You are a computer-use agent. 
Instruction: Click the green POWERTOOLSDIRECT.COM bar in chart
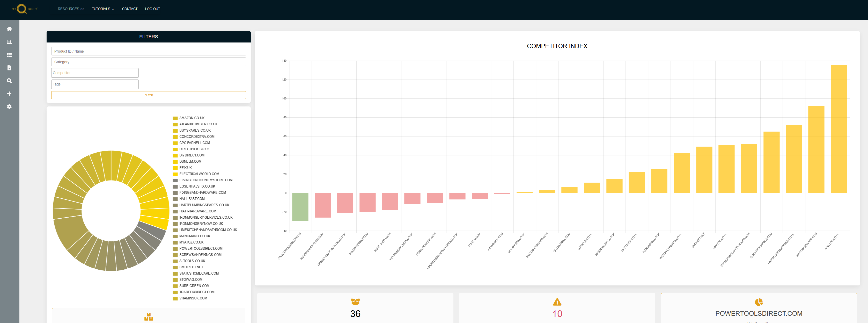[300, 207]
